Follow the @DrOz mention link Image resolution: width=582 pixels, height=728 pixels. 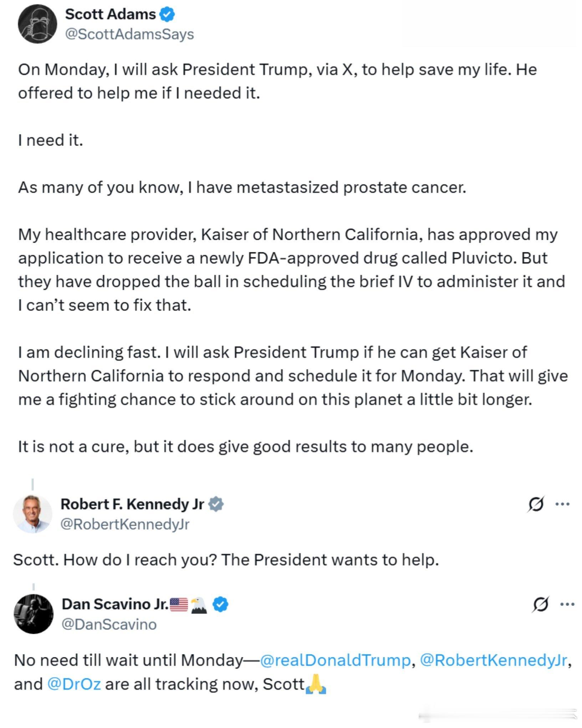tap(74, 684)
